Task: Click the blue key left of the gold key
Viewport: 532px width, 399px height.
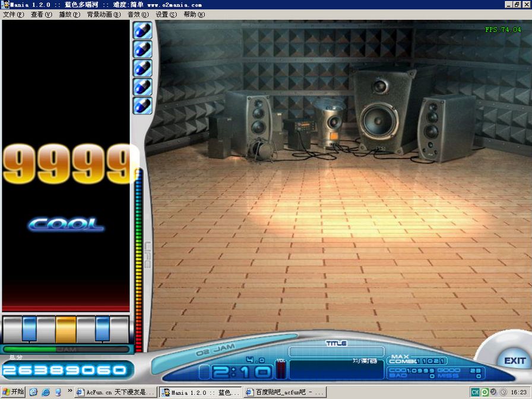Action: tap(30, 329)
